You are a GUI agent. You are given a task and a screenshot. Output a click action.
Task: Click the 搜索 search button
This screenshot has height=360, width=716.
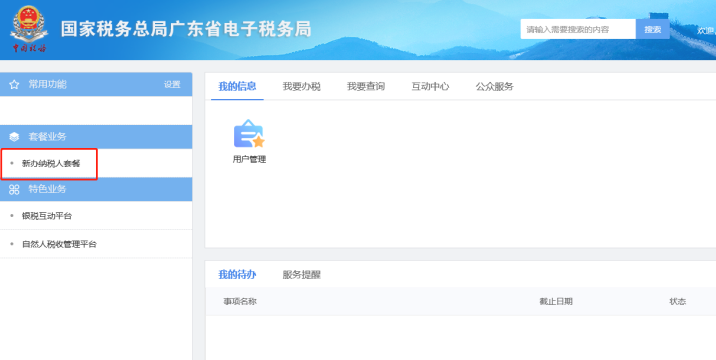(653, 29)
